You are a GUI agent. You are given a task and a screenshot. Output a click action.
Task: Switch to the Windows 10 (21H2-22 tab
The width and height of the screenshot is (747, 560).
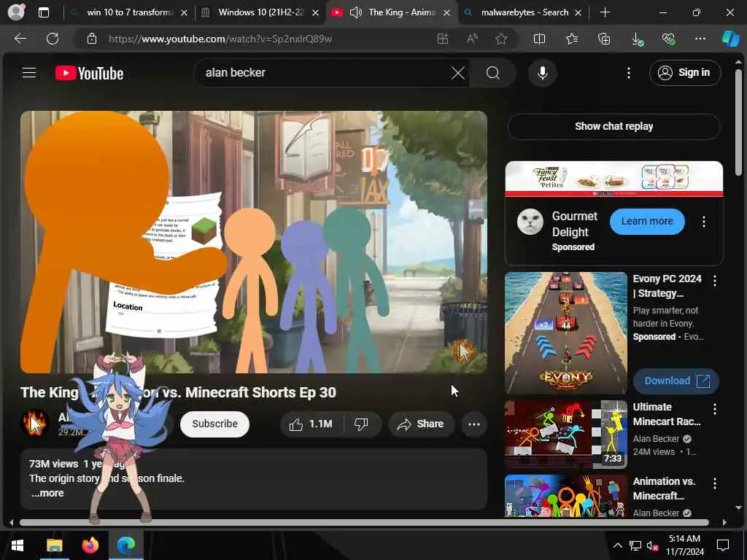pos(260,12)
